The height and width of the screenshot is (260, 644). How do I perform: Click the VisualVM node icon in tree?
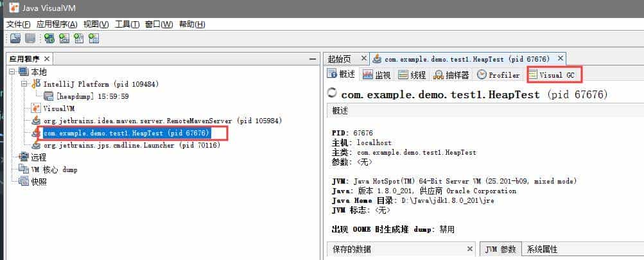click(x=37, y=108)
